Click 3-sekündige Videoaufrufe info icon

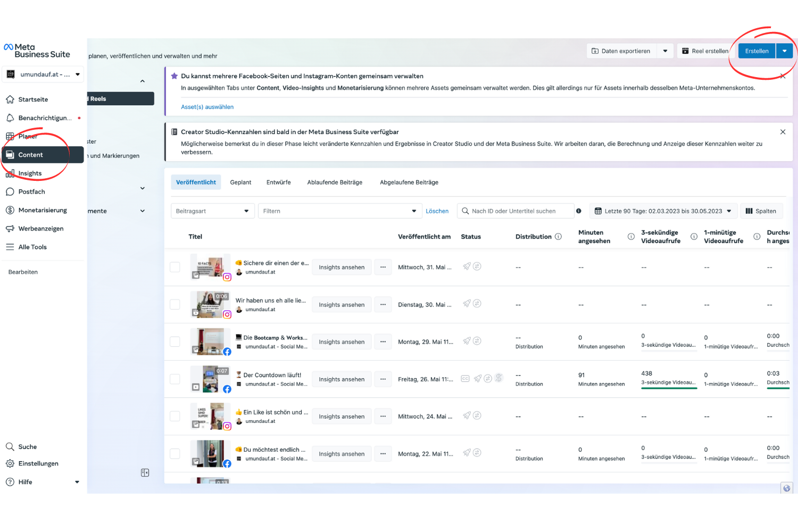point(694,237)
